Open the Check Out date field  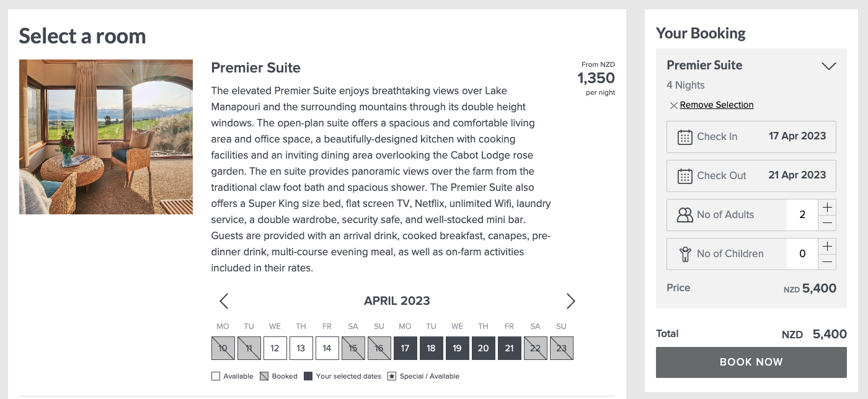click(751, 176)
